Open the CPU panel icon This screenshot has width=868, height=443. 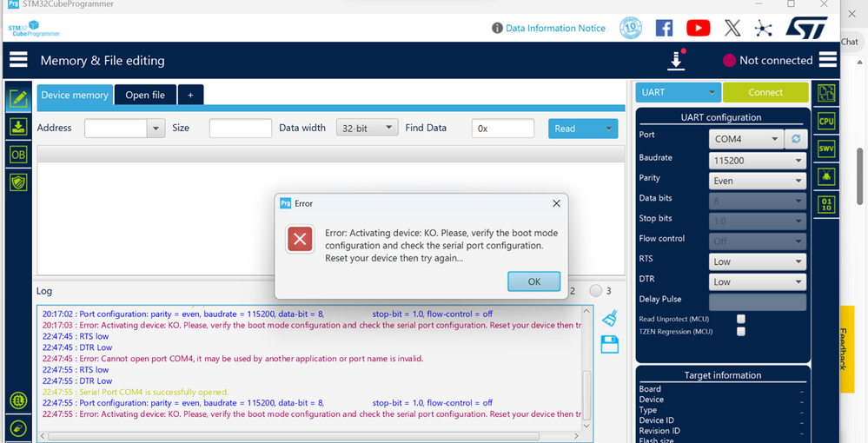click(826, 122)
